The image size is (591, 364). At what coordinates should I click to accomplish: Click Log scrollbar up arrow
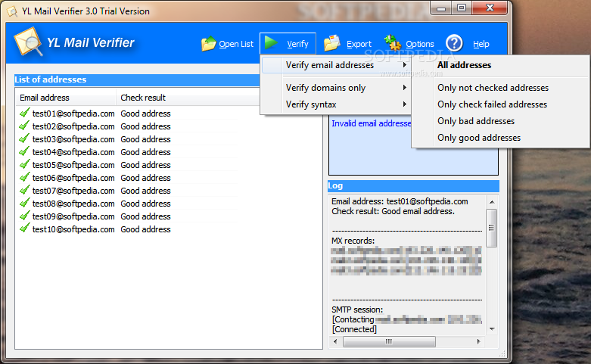pyautogui.click(x=492, y=202)
